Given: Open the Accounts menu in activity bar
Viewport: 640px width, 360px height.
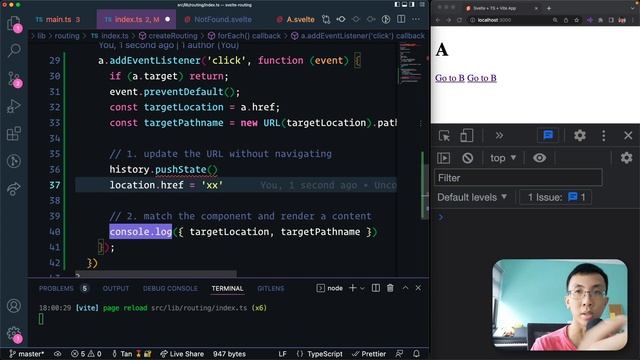Looking at the screenshot, I should click(14, 306).
